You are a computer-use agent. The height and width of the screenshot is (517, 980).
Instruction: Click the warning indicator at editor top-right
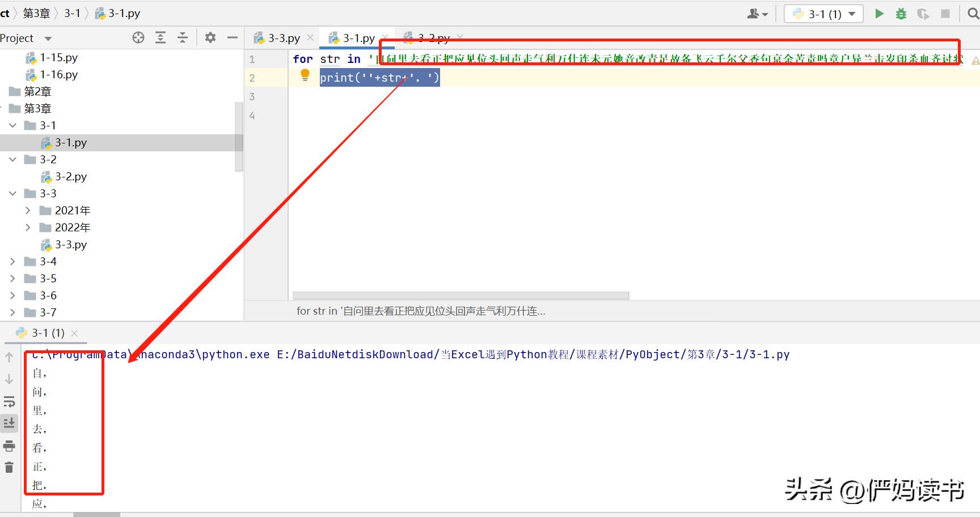point(975,60)
